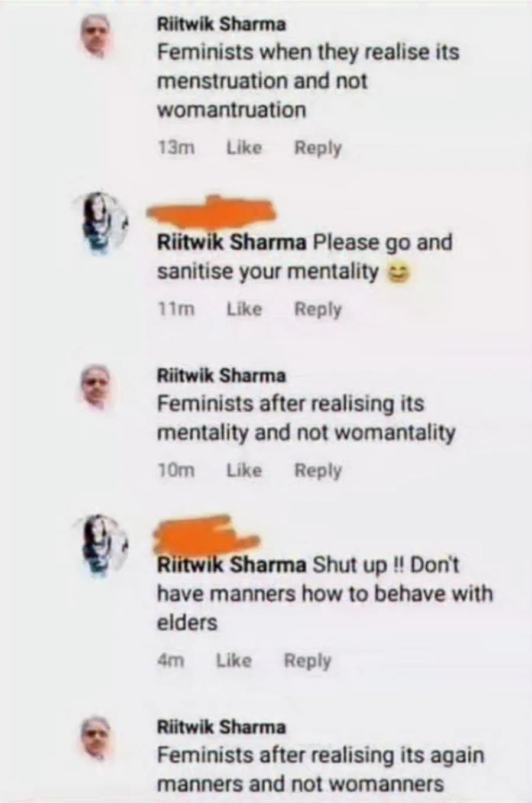
Task: Click Riitwik Sharma mention in sanitise reply
Action: click(x=231, y=242)
